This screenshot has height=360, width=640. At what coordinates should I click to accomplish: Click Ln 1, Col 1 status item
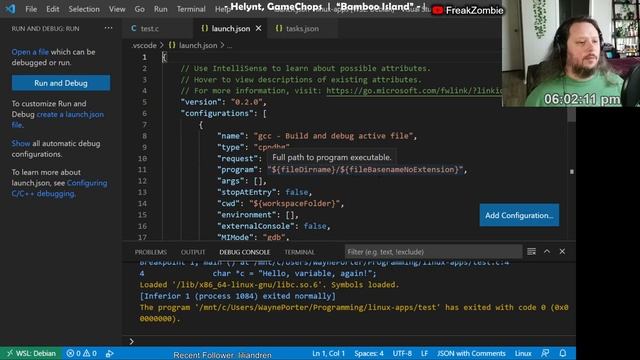click(x=329, y=353)
